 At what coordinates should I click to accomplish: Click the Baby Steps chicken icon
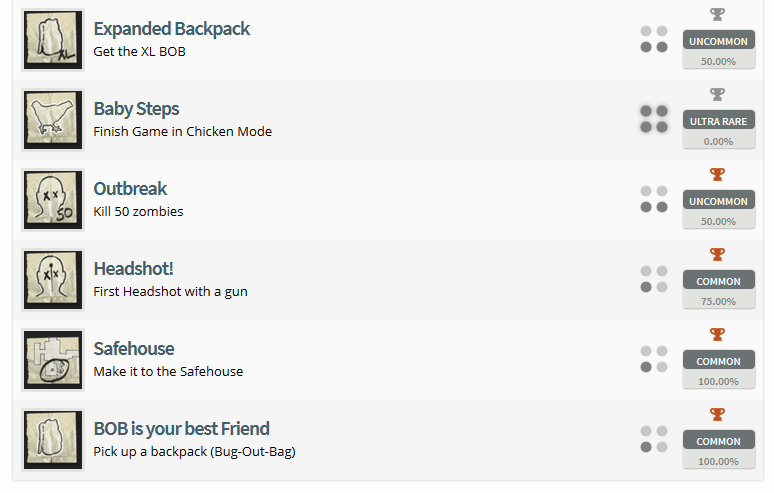coord(52,120)
